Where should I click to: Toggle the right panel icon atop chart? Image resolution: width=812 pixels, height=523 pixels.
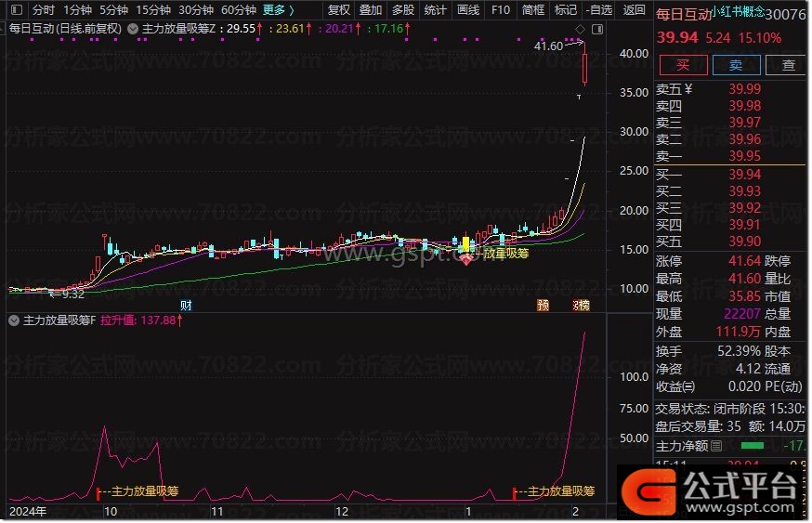tap(597, 29)
